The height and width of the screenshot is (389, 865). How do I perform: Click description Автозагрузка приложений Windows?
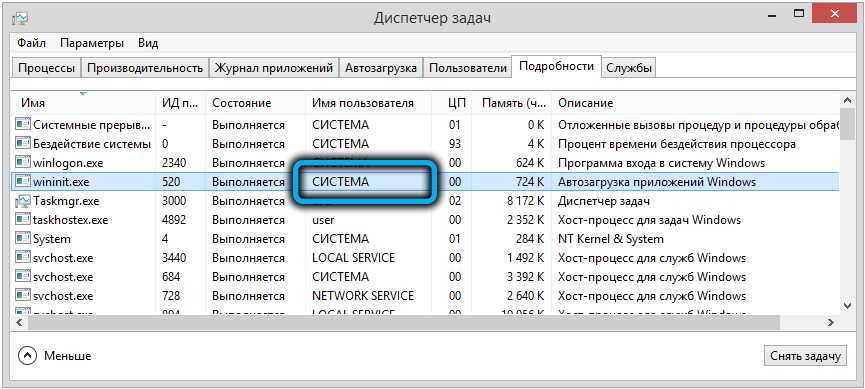(x=657, y=182)
